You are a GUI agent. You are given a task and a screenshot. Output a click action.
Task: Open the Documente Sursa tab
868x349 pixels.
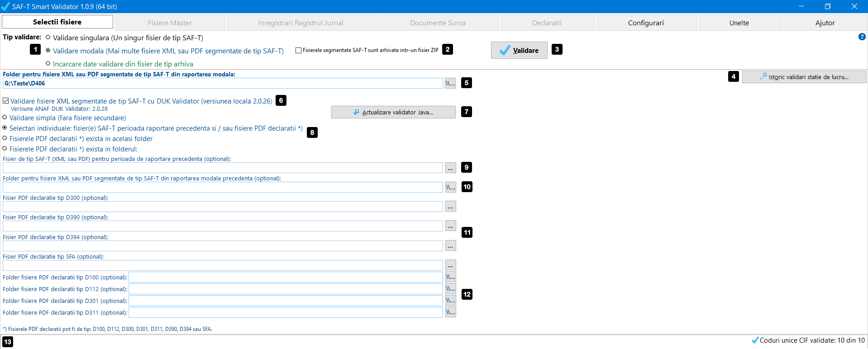(x=438, y=23)
